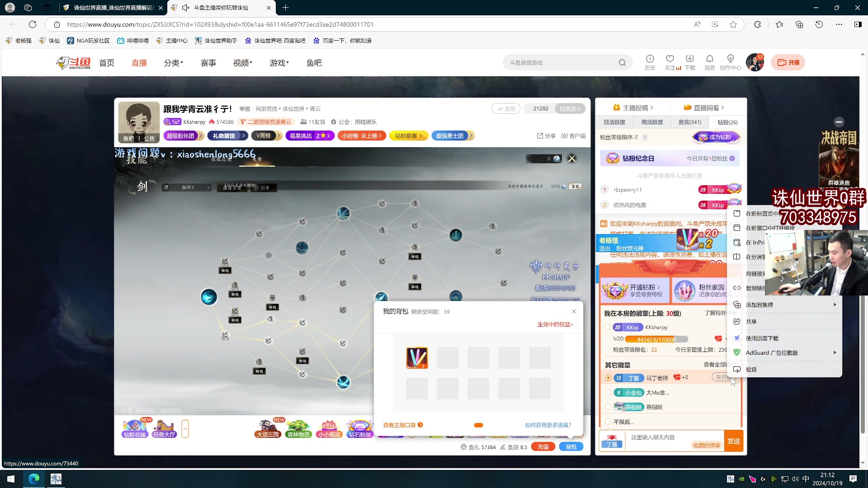Click the 开播 start streaming button
Image resolution: width=868 pixels, height=488 pixels.
tap(788, 62)
